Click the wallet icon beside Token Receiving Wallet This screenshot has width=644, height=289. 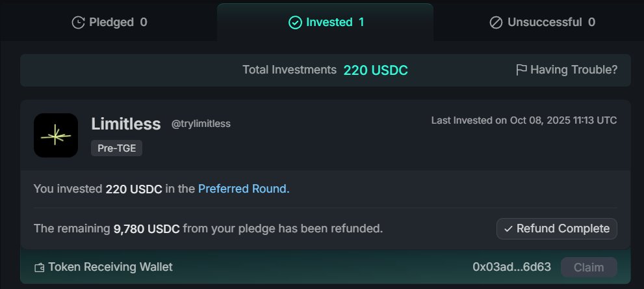point(40,267)
